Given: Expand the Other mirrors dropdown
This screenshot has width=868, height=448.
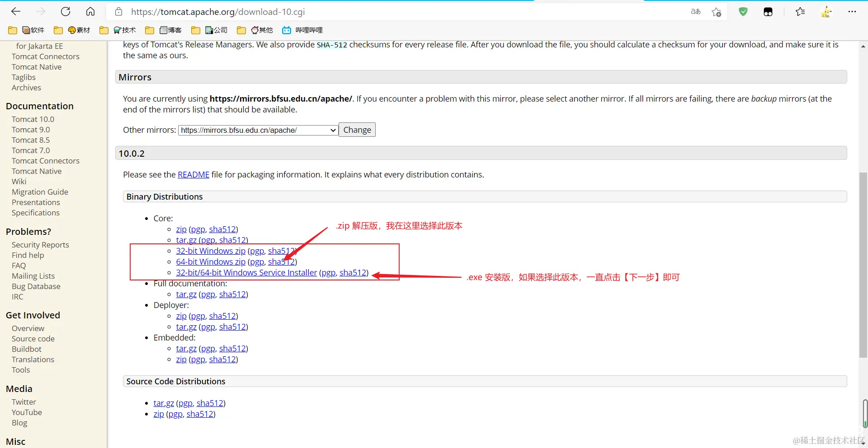Looking at the screenshot, I should tap(258, 130).
